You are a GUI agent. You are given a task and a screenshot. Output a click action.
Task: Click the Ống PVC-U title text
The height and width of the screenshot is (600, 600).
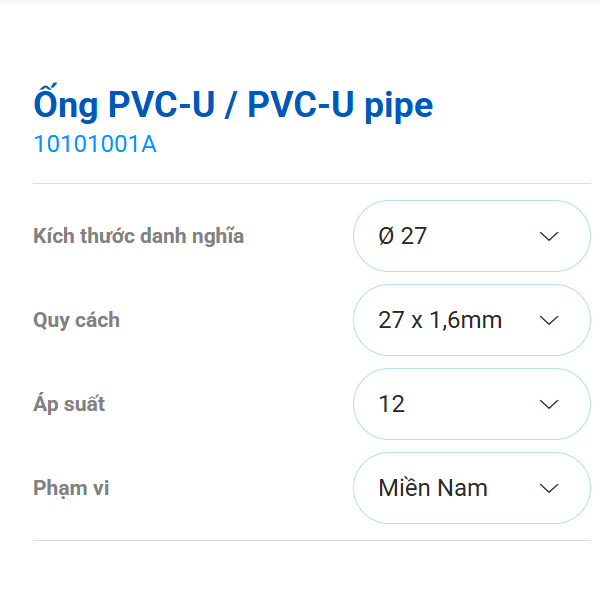[x=119, y=105]
